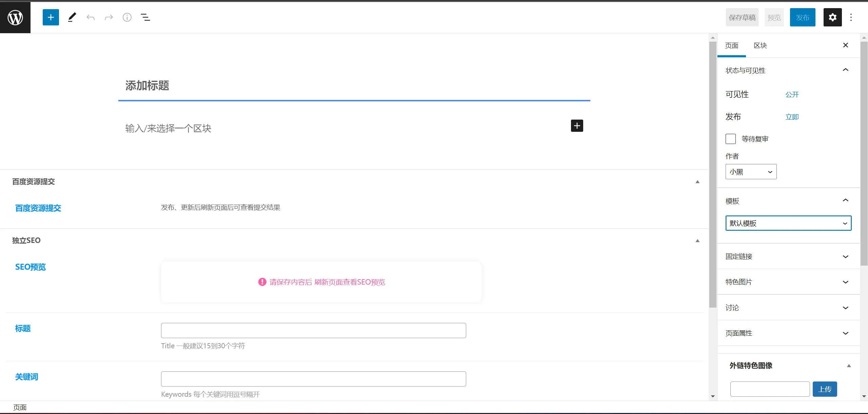Check the 等待复审 checkbox
The width and height of the screenshot is (868, 414).
730,139
